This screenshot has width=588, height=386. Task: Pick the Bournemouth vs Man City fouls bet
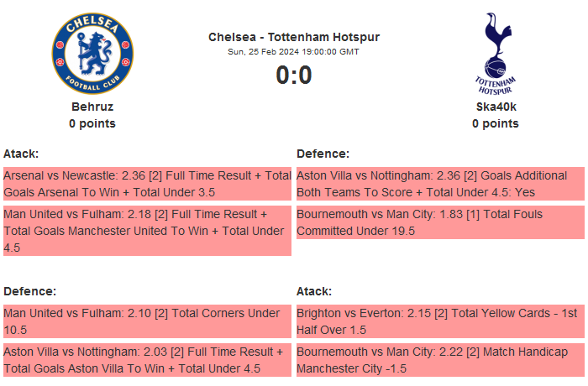click(x=440, y=222)
